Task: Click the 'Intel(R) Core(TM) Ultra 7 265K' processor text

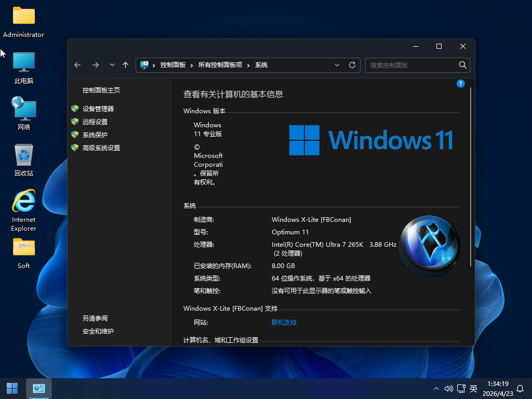Action: click(x=317, y=245)
